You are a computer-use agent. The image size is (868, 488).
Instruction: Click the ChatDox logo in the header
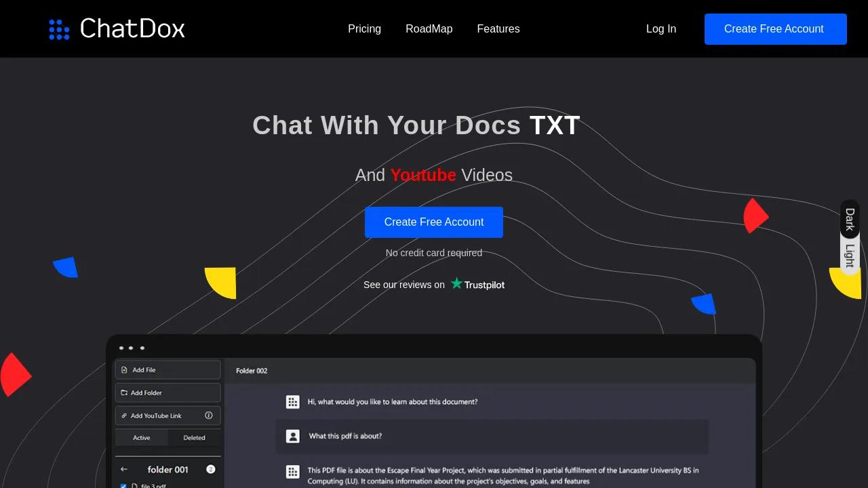click(117, 29)
